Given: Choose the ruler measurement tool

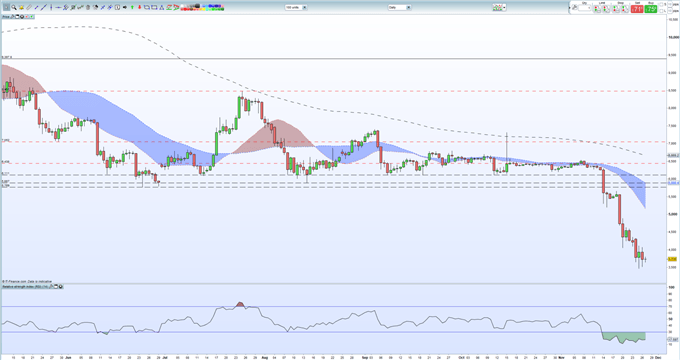Looking at the screenshot, I should (29, 7).
